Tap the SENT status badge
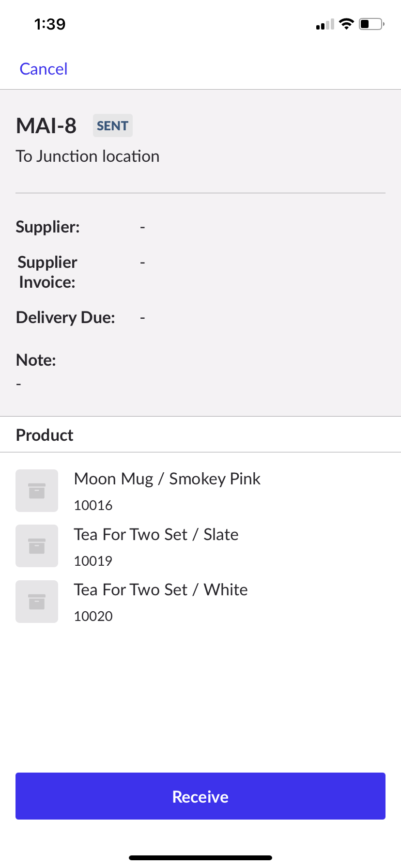The height and width of the screenshot is (868, 401). click(112, 126)
